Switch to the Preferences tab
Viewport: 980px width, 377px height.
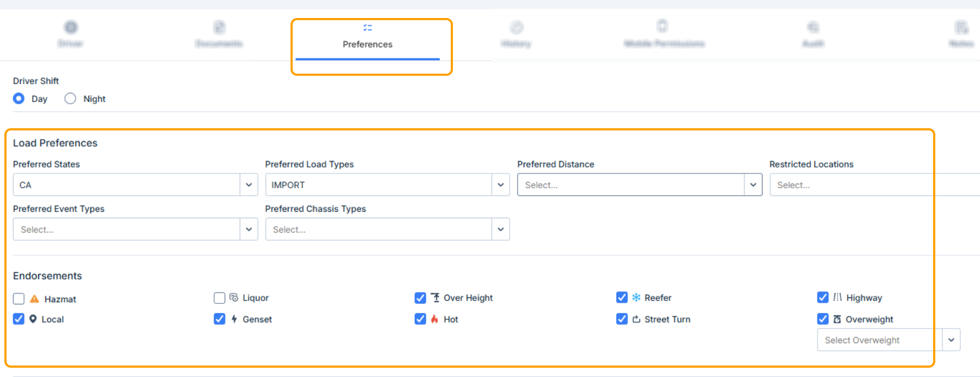click(367, 37)
